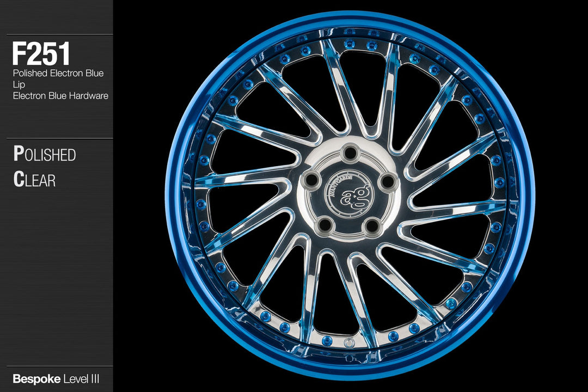This screenshot has height=392, width=588.
Task: Click the "Clear" finish label
Action: click(x=34, y=180)
